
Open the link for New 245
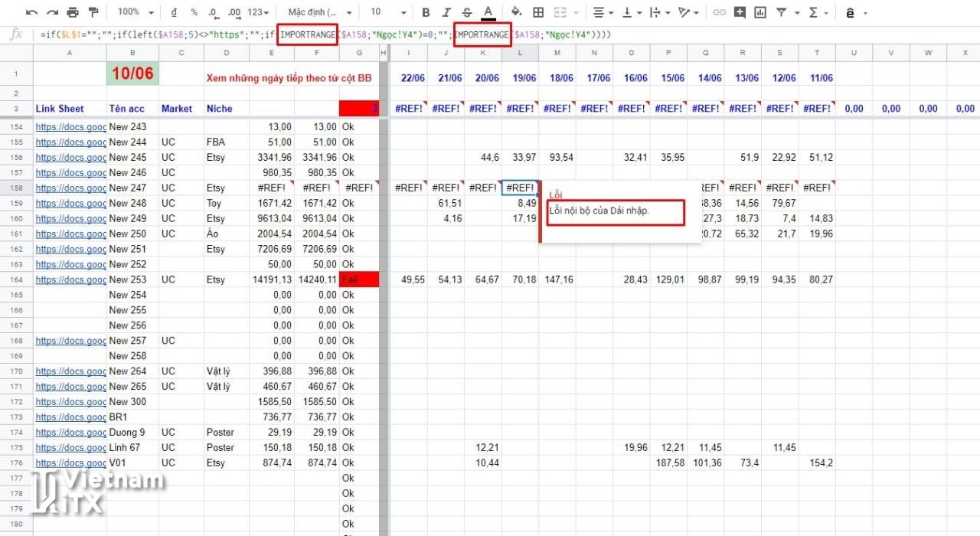pyautogui.click(x=70, y=157)
